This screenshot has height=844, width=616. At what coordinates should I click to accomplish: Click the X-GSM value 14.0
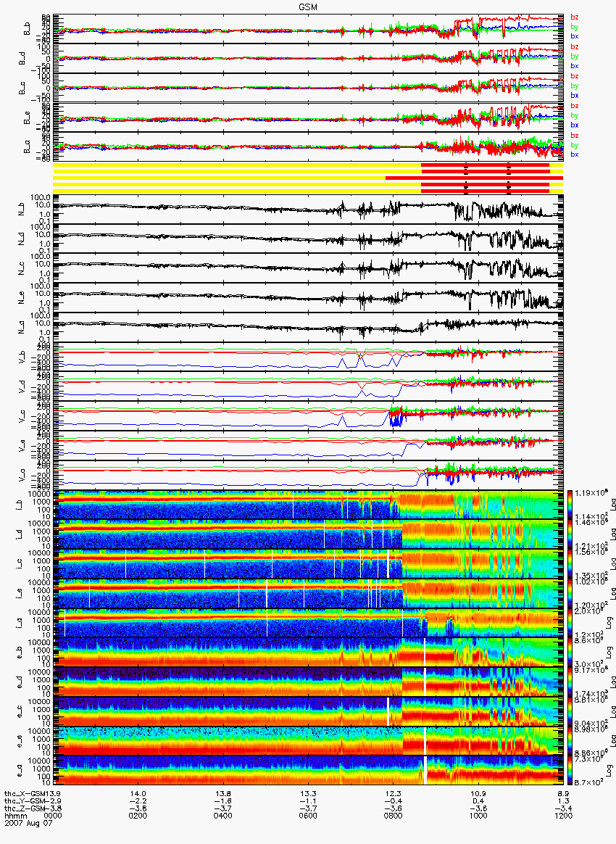pyautogui.click(x=138, y=793)
